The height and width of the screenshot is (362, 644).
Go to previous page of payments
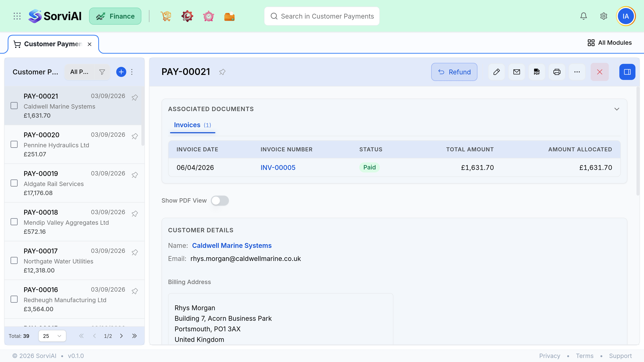click(94, 336)
